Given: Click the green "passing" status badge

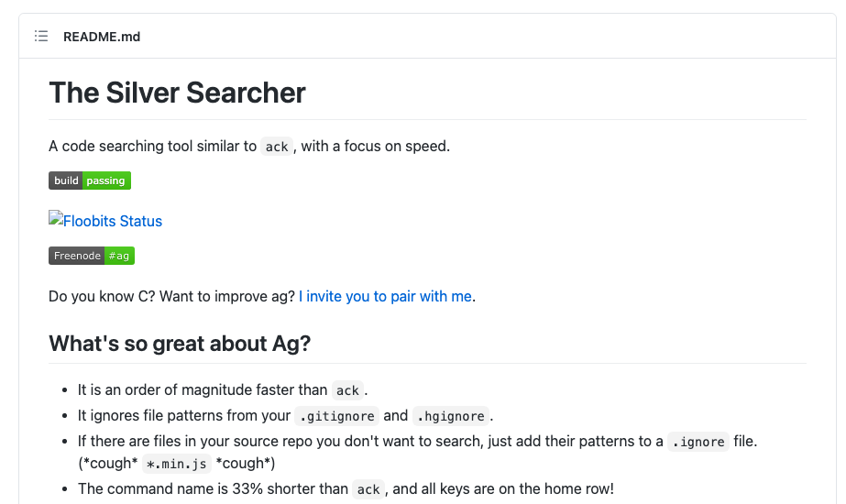Looking at the screenshot, I should tap(106, 181).
